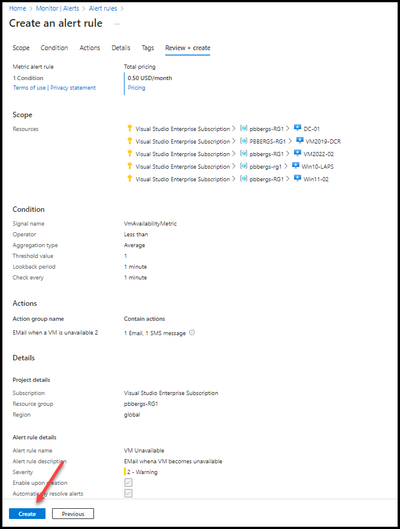The width and height of the screenshot is (400, 529).
Task: Click the 'Average' aggregation type value
Action: [134, 245]
